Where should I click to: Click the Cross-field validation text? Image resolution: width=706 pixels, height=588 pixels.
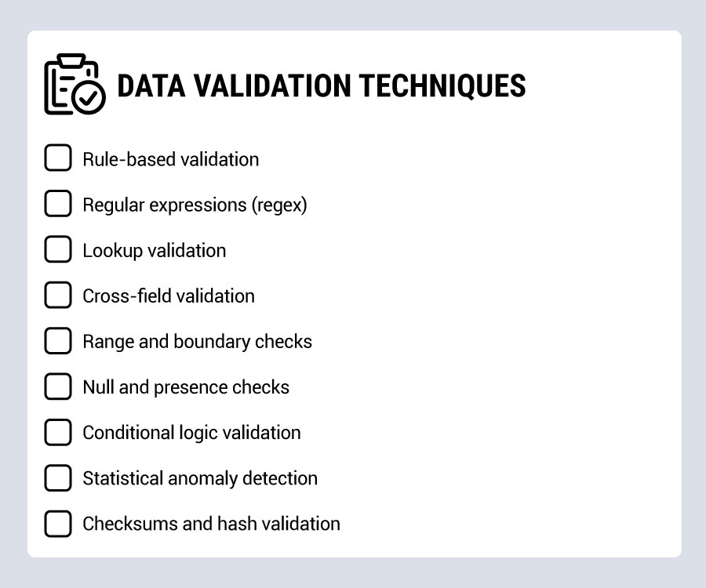point(169,296)
